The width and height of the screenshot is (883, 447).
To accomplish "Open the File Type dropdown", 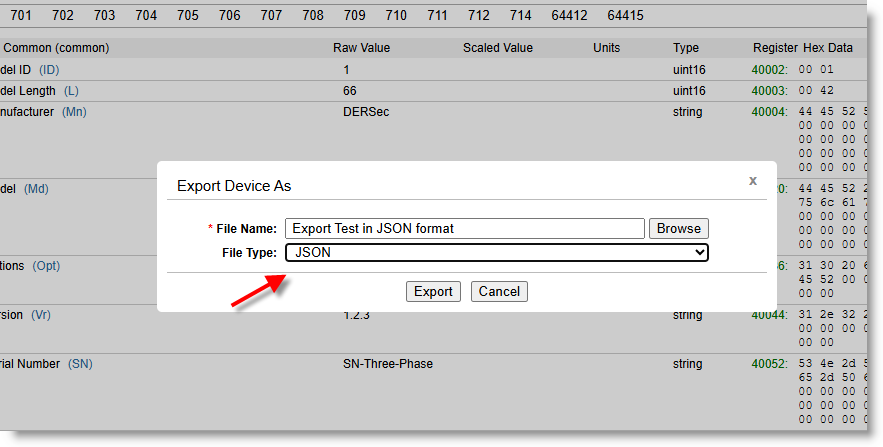I will pyautogui.click(x=497, y=253).
